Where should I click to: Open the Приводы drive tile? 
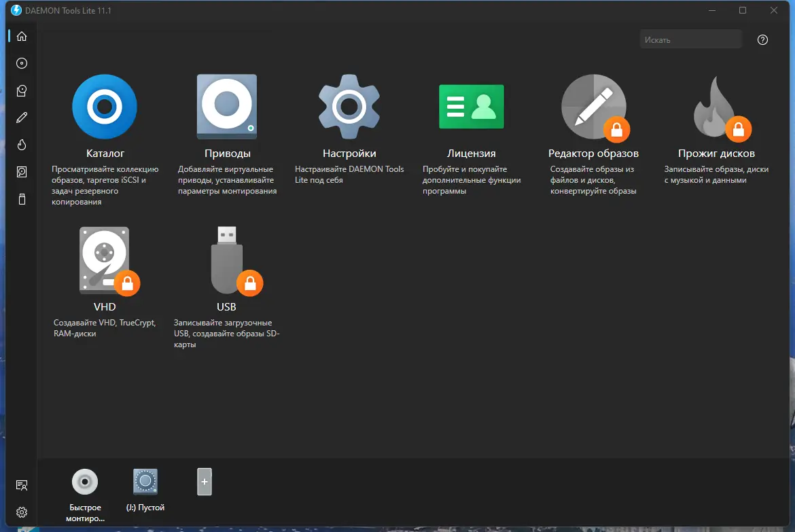click(227, 107)
